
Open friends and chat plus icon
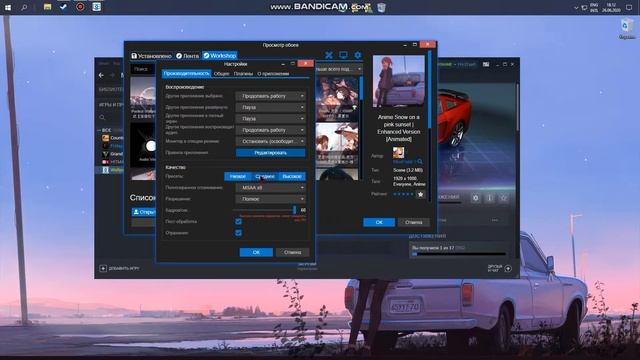coord(508,268)
